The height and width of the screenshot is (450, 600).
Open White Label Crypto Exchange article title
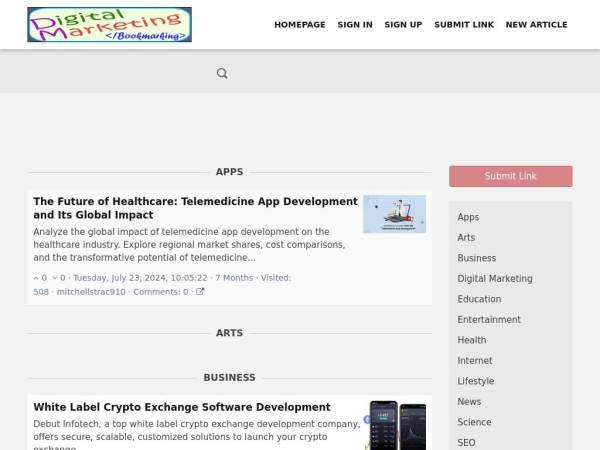pyautogui.click(x=181, y=407)
